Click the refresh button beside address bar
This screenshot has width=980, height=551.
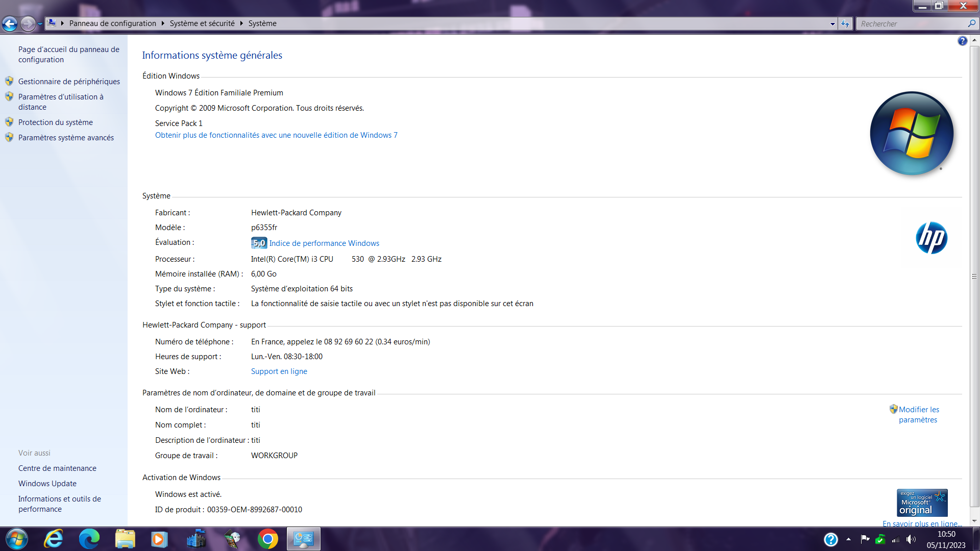[x=845, y=23]
